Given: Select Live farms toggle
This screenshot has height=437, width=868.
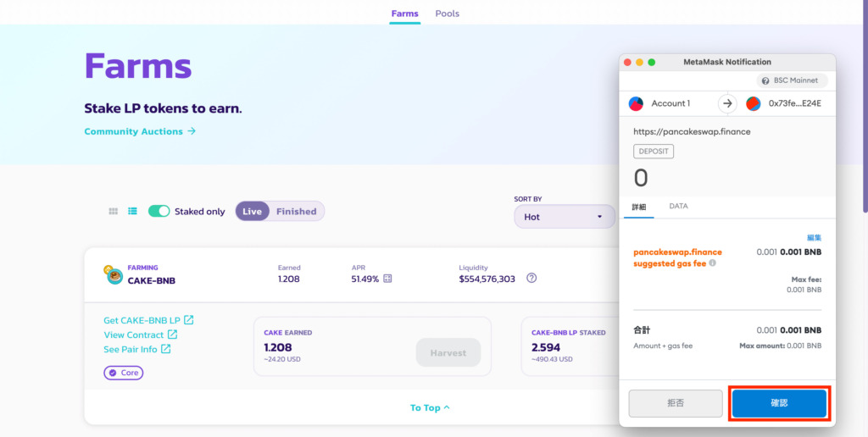Looking at the screenshot, I should pos(252,212).
